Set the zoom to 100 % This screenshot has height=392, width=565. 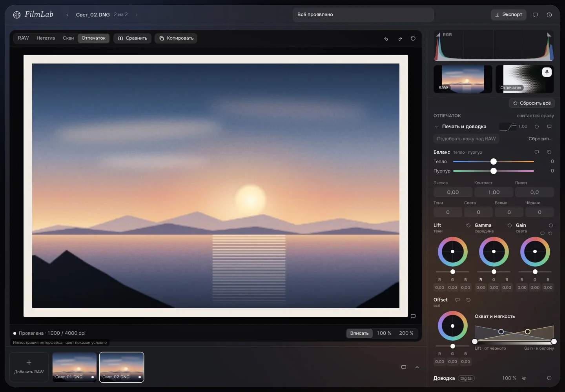(384, 333)
